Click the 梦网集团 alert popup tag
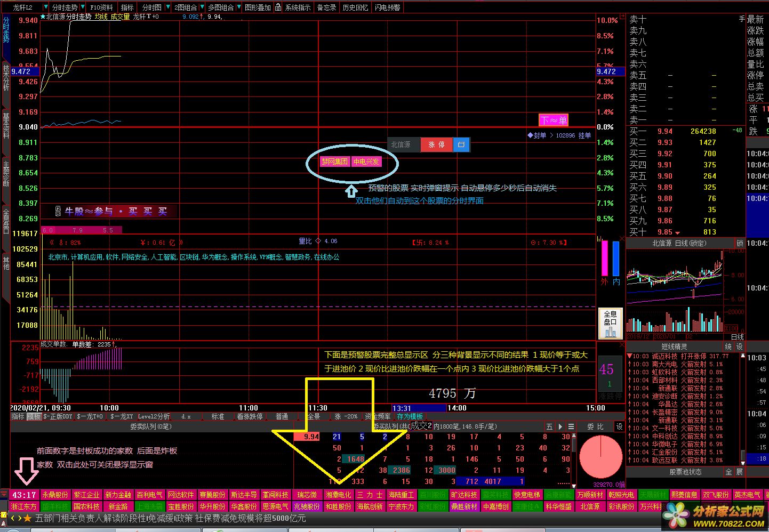Screen dimensions: 769x532 tap(334, 162)
